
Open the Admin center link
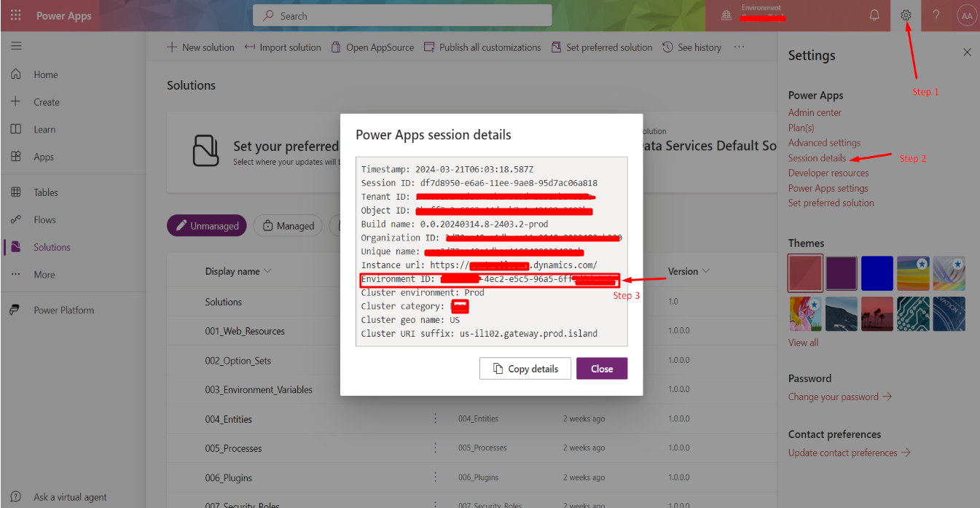pos(815,112)
